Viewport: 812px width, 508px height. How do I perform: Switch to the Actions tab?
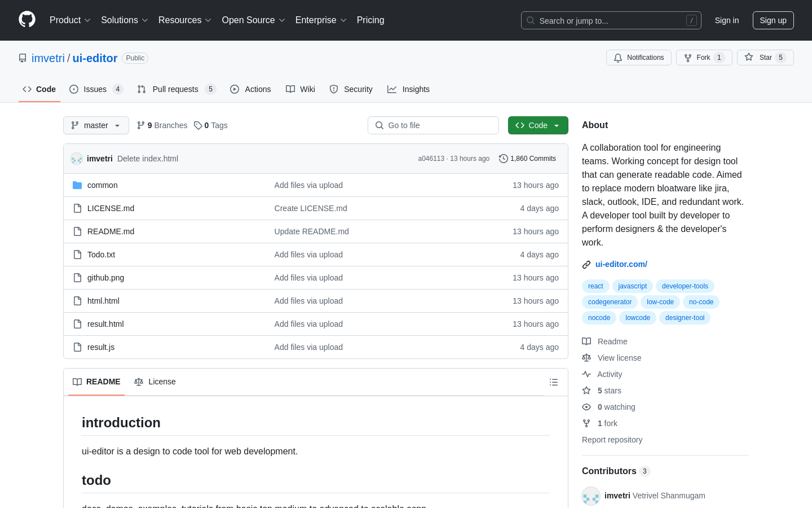click(x=250, y=89)
